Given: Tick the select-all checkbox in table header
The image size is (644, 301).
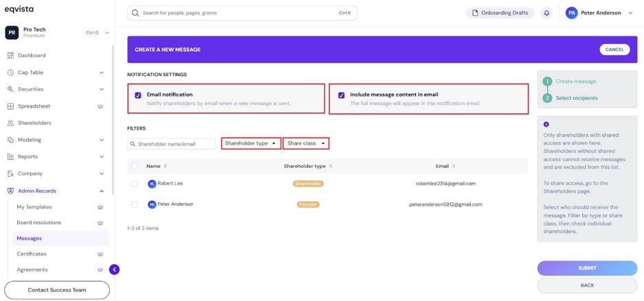Looking at the screenshot, I should point(135,166).
